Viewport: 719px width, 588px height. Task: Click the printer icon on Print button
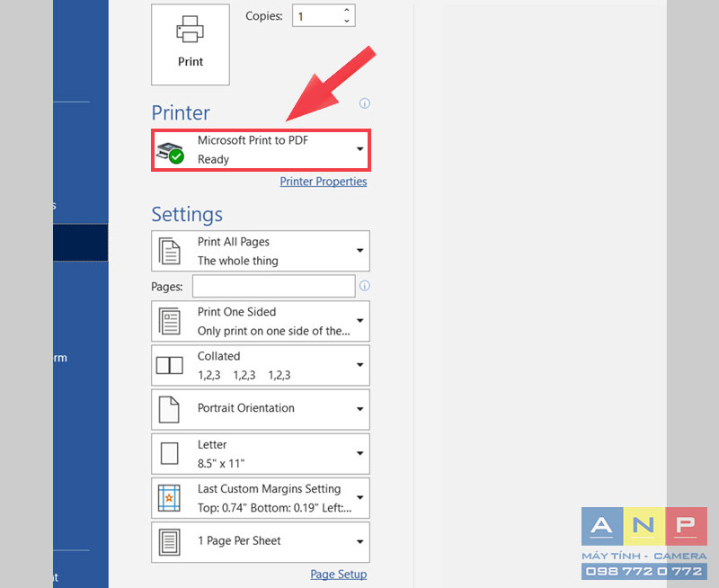[x=190, y=30]
